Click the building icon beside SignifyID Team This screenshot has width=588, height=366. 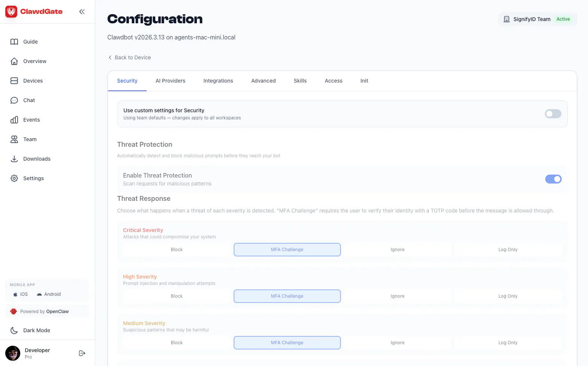click(507, 19)
